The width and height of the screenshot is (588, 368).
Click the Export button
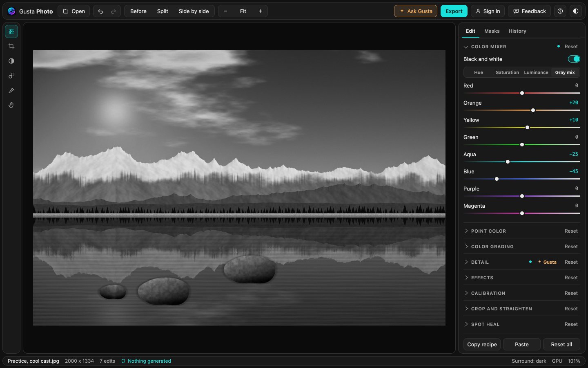(x=454, y=11)
